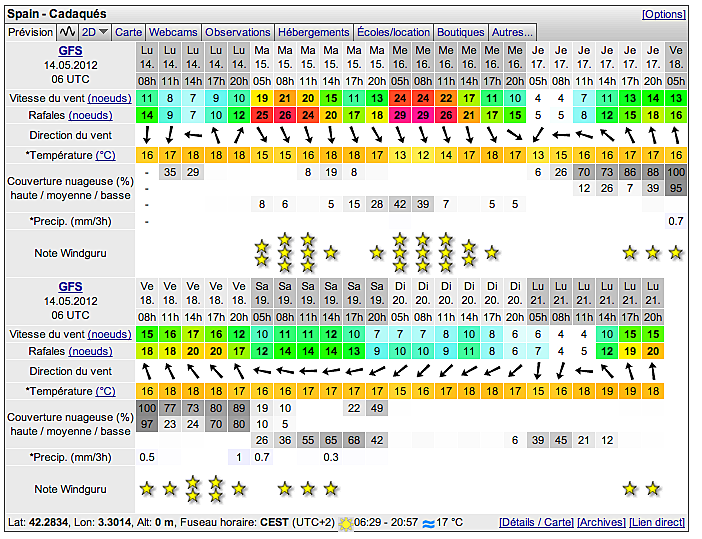Open the Boutiques tab
The height and width of the screenshot is (539, 702).
tap(461, 32)
